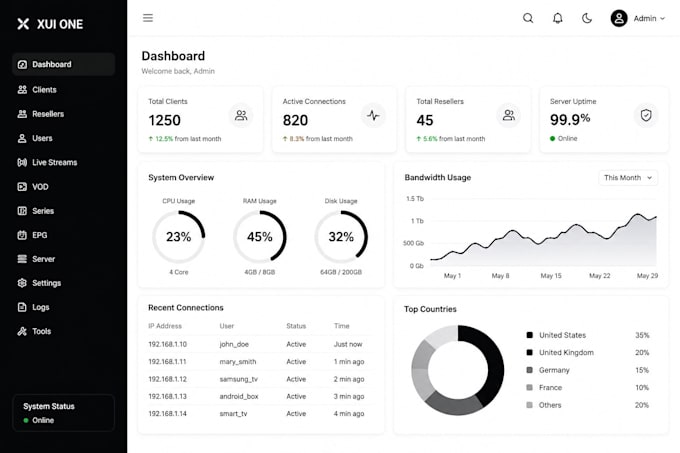The image size is (680, 453).
Task: Click the United States color swatch
Action: [x=529, y=335]
